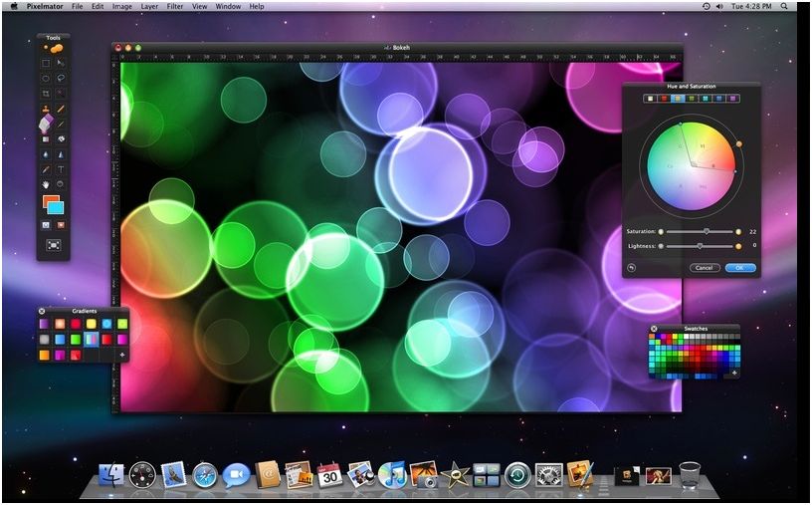The width and height of the screenshot is (812, 505).
Task: Click the Saturation slider handle
Action: [707, 231]
